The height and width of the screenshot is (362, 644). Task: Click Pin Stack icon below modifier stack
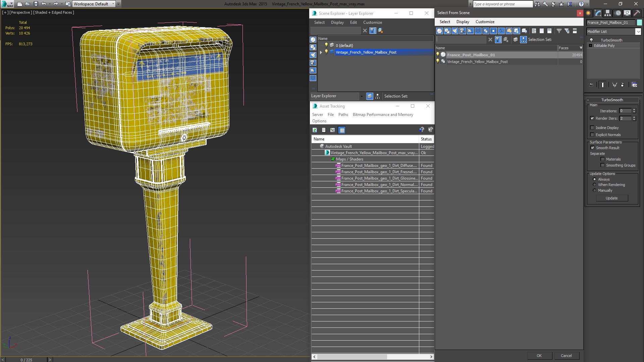click(591, 85)
